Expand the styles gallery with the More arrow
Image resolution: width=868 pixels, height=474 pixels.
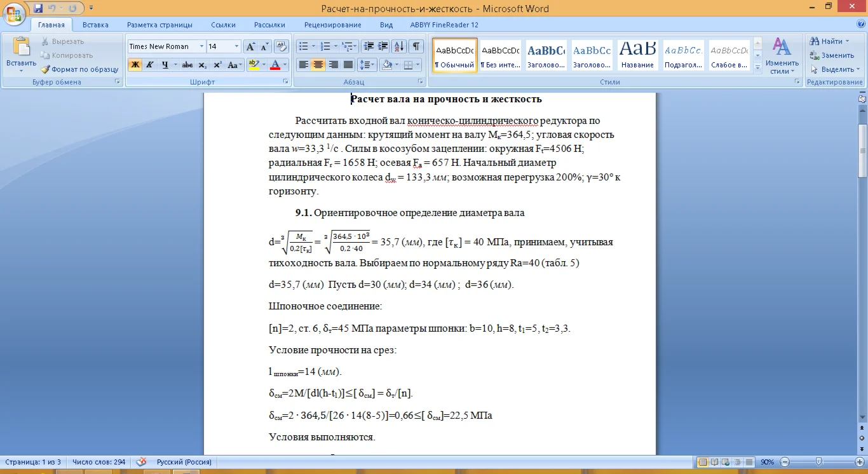point(757,69)
